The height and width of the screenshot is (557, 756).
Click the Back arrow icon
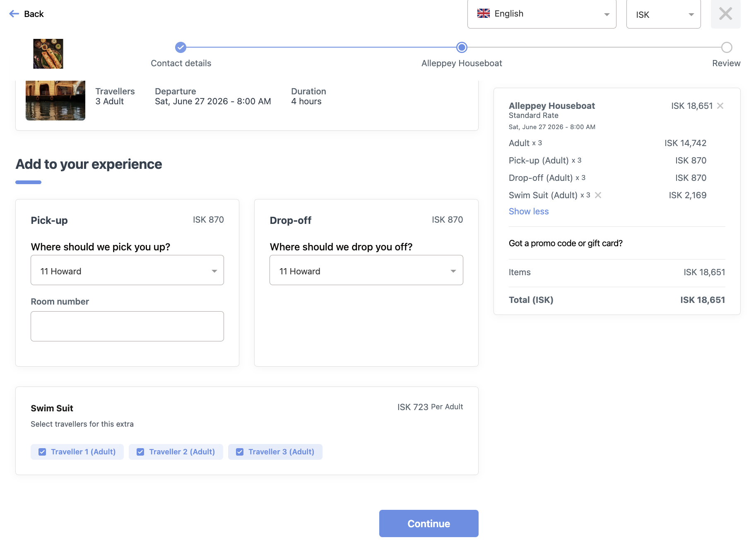[x=14, y=14]
